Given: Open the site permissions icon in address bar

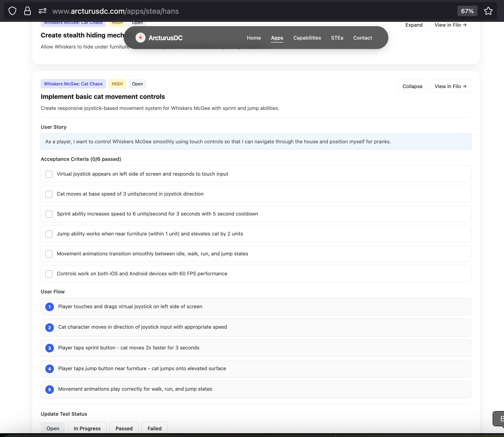Looking at the screenshot, I should pos(42,11).
